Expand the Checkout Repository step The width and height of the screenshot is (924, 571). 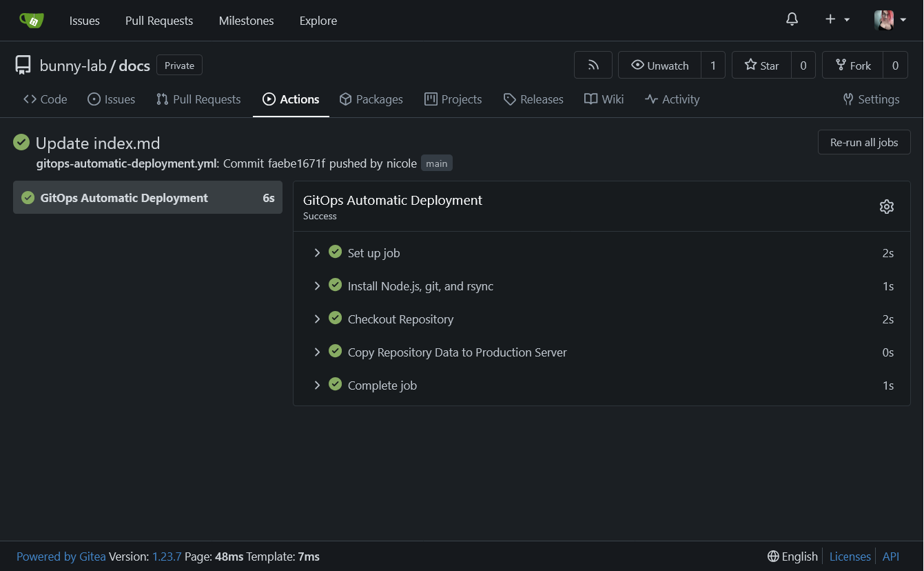318,319
